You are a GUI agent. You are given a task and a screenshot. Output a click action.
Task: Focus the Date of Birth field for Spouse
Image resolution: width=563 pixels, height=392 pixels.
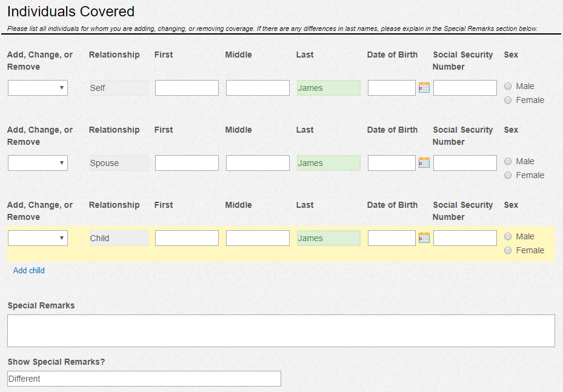pyautogui.click(x=391, y=163)
